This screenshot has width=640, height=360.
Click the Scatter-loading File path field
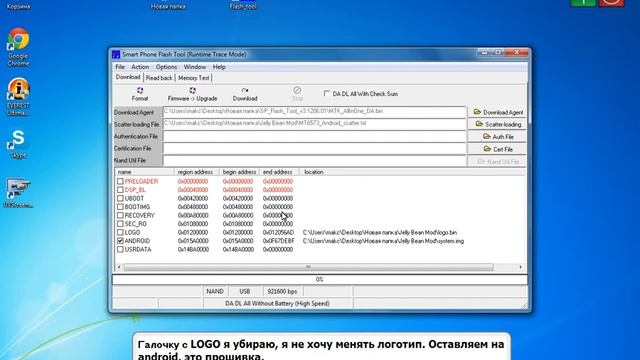click(x=314, y=123)
